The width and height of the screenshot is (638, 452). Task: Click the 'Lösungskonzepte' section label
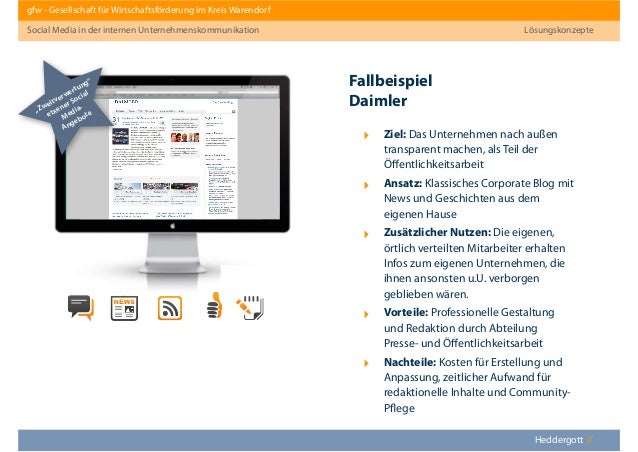[558, 30]
